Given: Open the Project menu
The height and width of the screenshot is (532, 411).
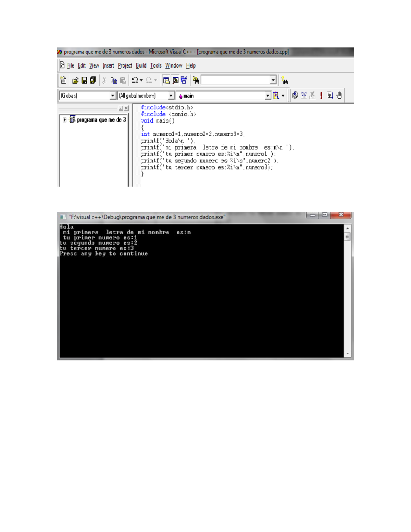Looking at the screenshot, I should click(125, 66).
